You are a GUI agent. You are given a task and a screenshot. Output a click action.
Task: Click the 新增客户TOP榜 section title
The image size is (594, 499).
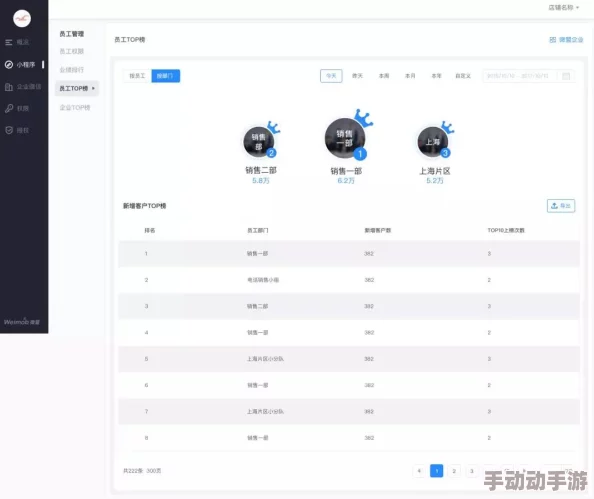[144, 206]
